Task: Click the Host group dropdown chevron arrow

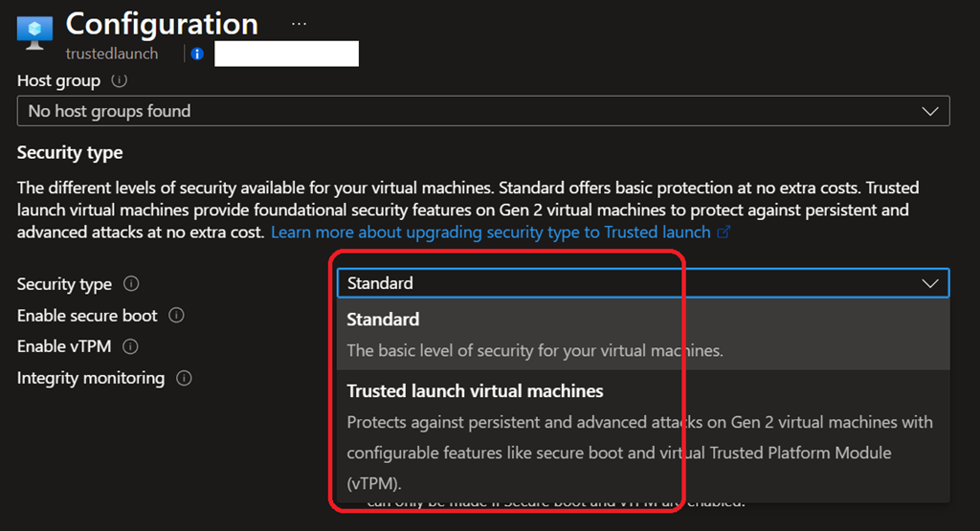Action: [929, 111]
